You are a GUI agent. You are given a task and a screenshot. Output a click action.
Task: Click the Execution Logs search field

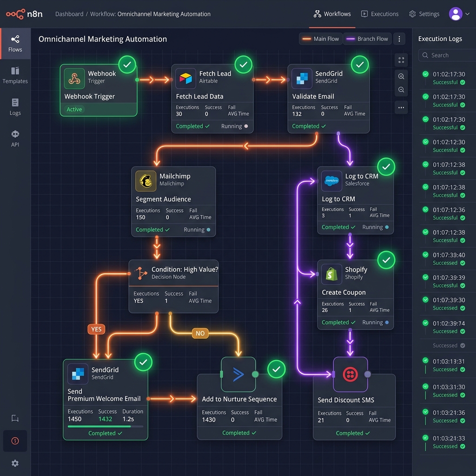(447, 55)
